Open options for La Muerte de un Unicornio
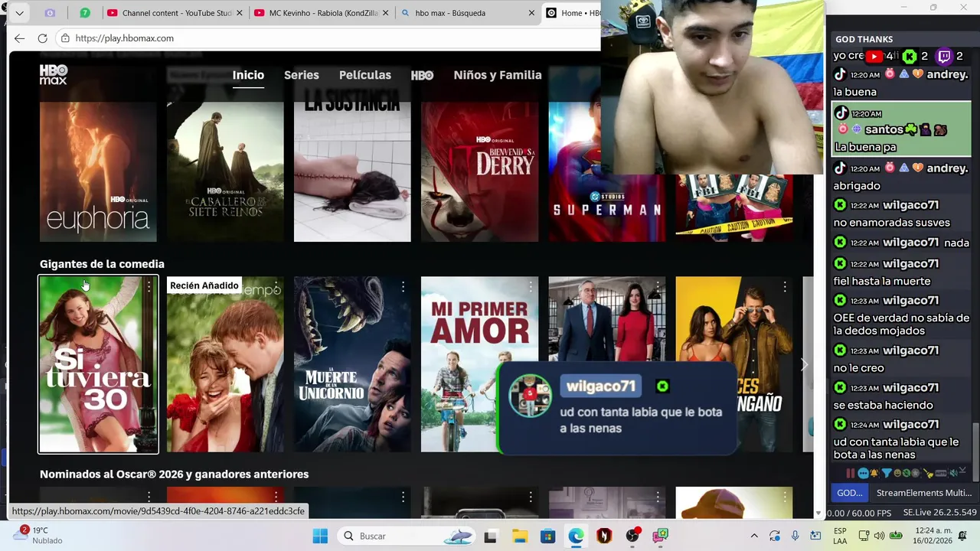980x551 pixels. tap(403, 286)
